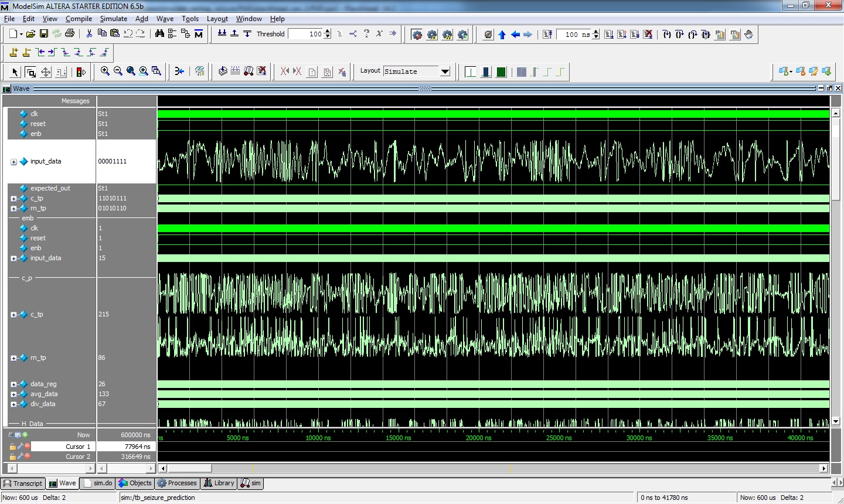The image size is (844, 504).
Task: Click the Save floppy disk icon
Action: (x=43, y=34)
